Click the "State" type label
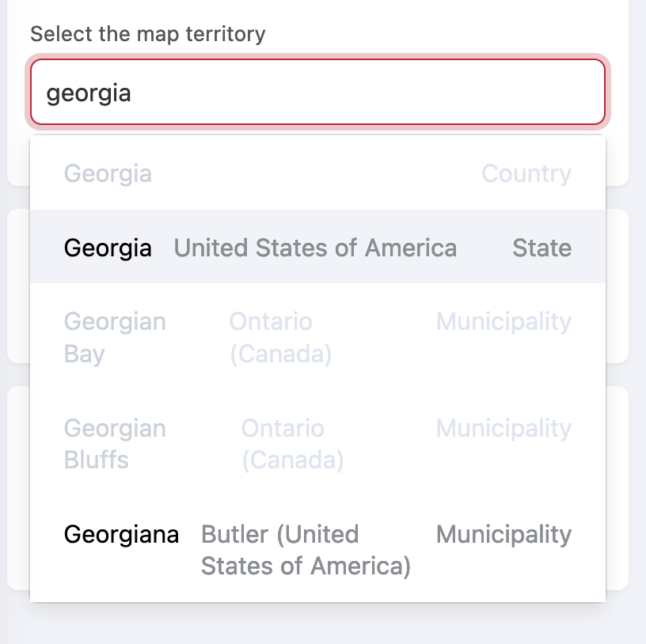This screenshot has height=644, width=646. click(541, 248)
